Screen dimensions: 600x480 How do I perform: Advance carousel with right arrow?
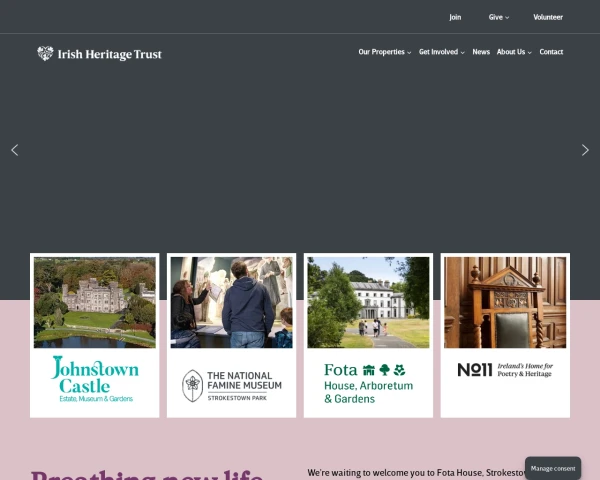tap(585, 150)
